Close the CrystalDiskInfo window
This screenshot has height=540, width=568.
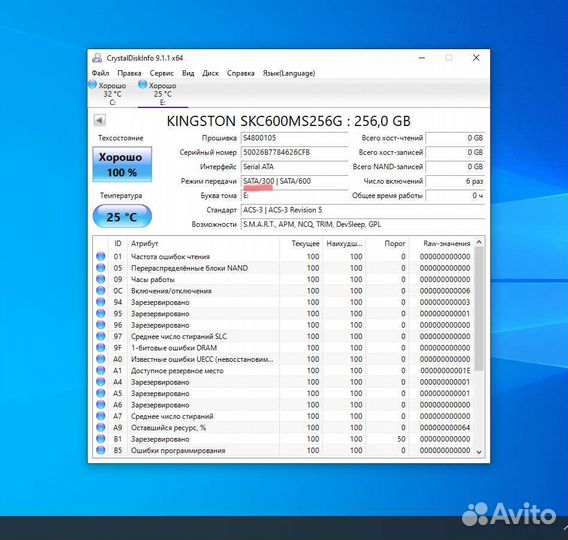pyautogui.click(x=476, y=58)
